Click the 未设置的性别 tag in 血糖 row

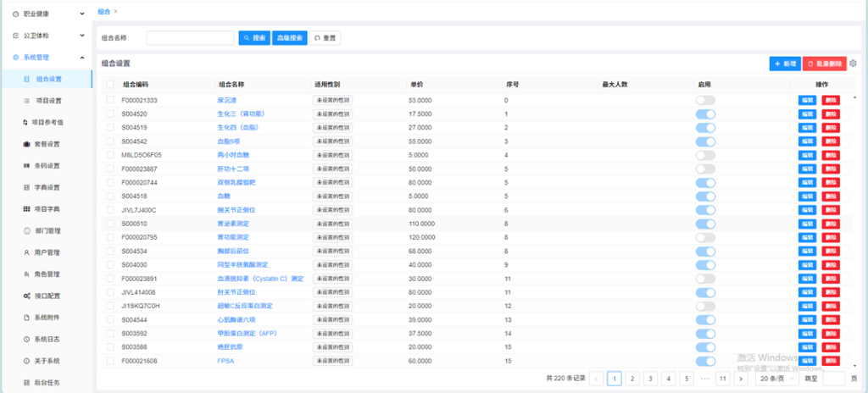(x=332, y=196)
